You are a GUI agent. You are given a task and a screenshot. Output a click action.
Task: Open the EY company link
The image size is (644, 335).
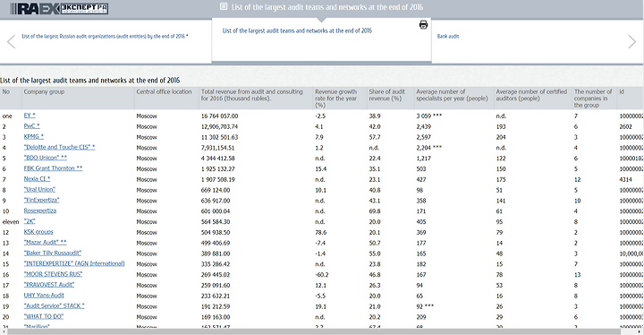pyautogui.click(x=30, y=116)
